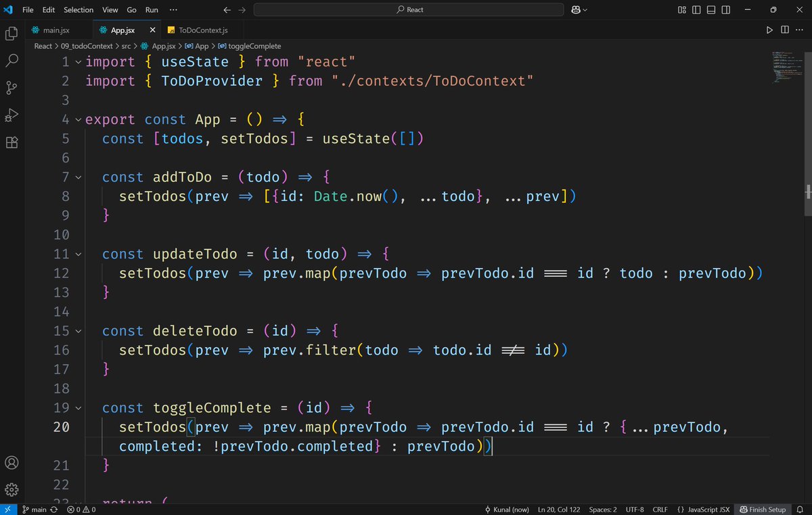The image size is (812, 515).
Task: Click the React command center search box
Action: (x=408, y=10)
